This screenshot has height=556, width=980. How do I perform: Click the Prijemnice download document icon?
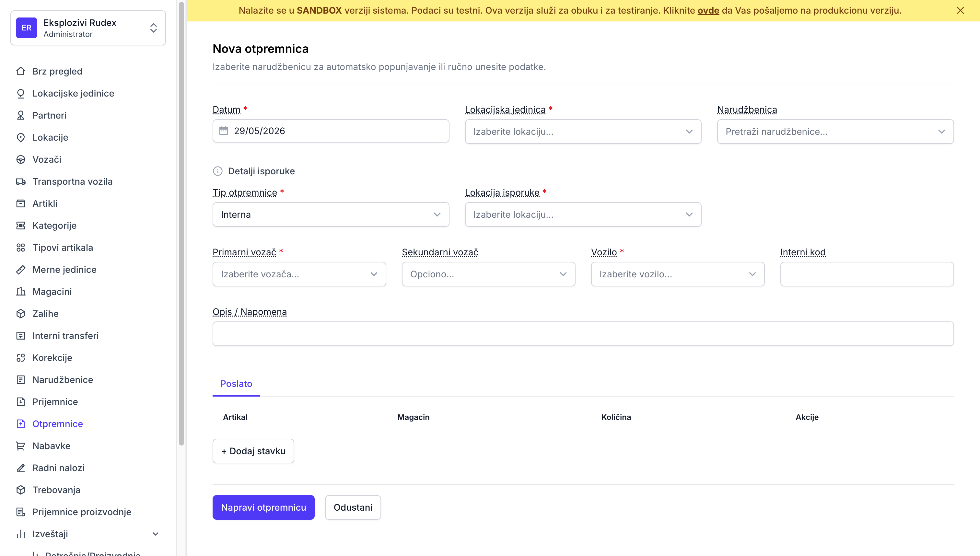pos(21,402)
